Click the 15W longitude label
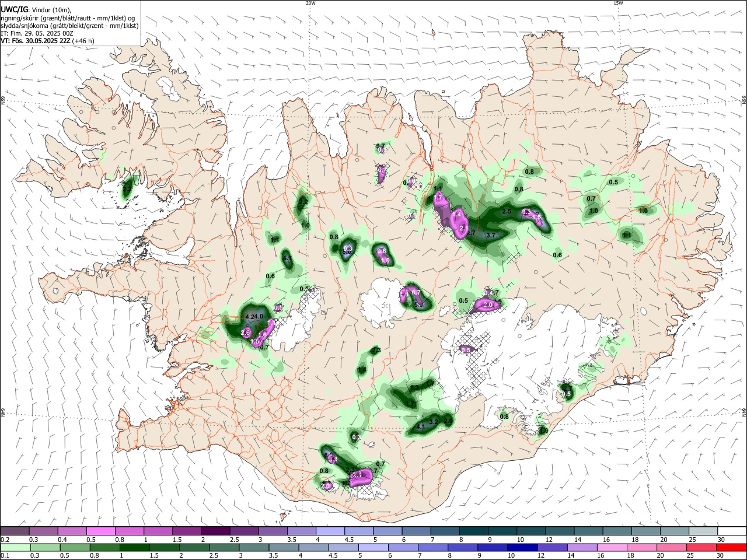747x560 pixels. (618, 3)
